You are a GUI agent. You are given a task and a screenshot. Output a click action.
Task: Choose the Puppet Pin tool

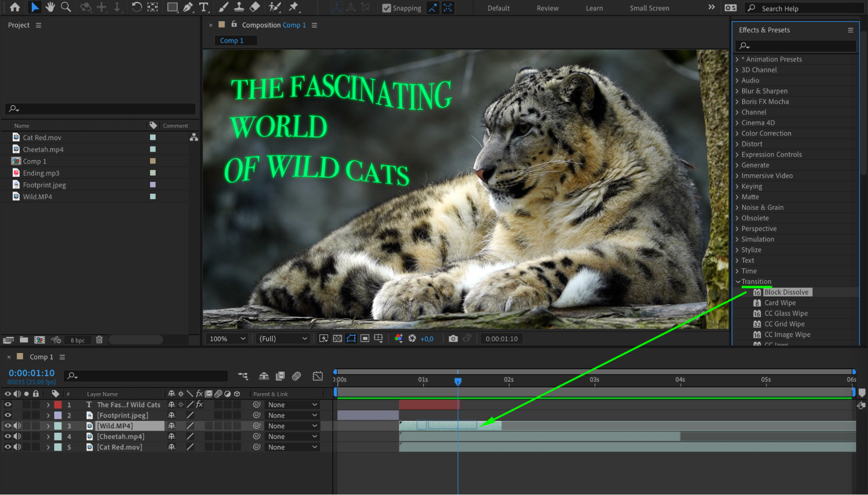[x=294, y=7]
